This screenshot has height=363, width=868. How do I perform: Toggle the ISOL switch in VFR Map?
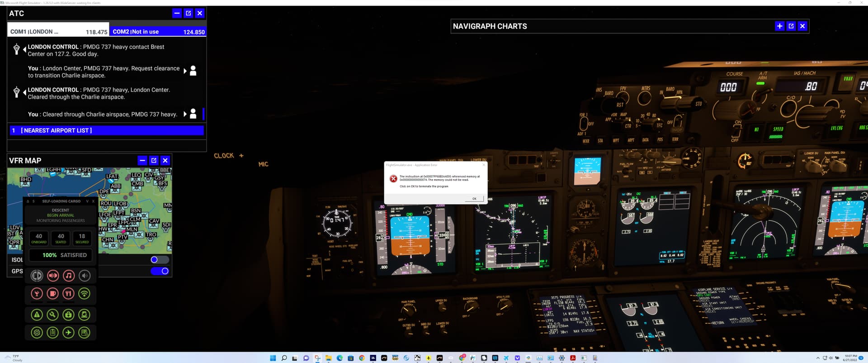(x=159, y=260)
